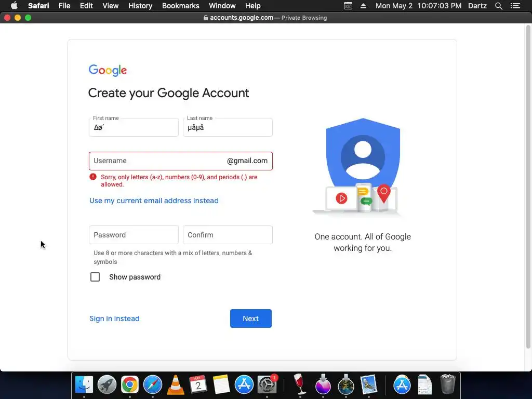Screen dimensions: 532x399
Task: Click the red error icon under Username
Action: 93,177
